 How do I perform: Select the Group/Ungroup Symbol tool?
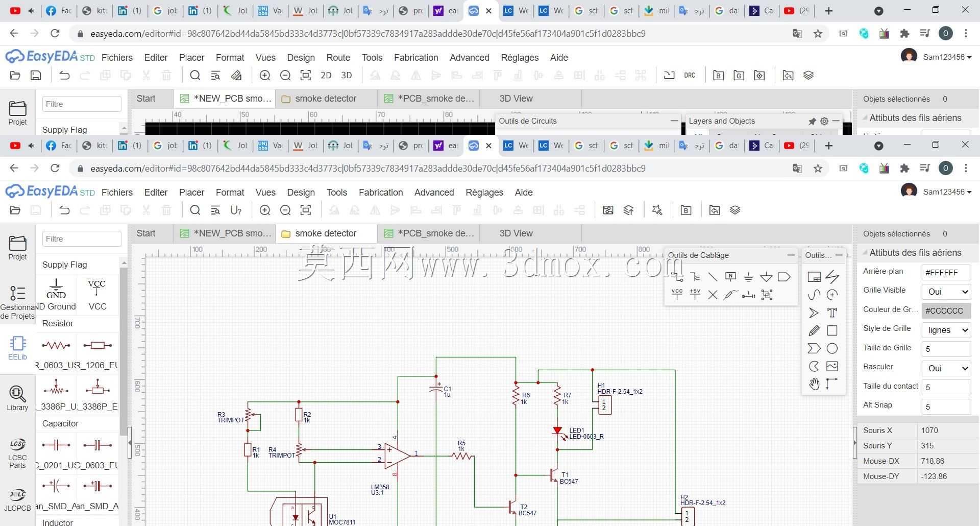tap(767, 295)
